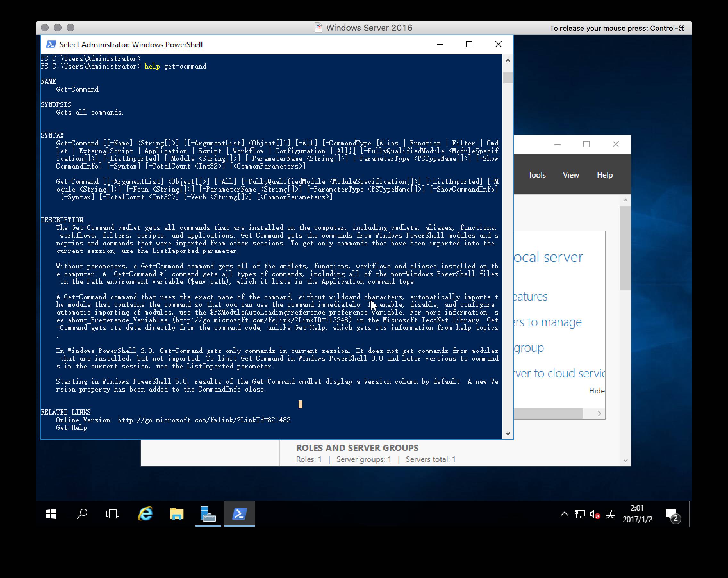Click the network status icon in tray
The image size is (728, 578).
click(580, 516)
